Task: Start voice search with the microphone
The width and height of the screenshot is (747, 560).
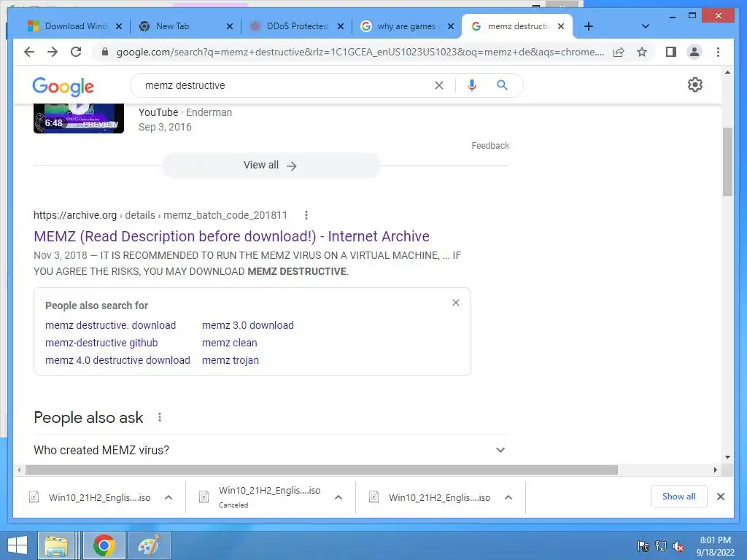Action: point(472,85)
